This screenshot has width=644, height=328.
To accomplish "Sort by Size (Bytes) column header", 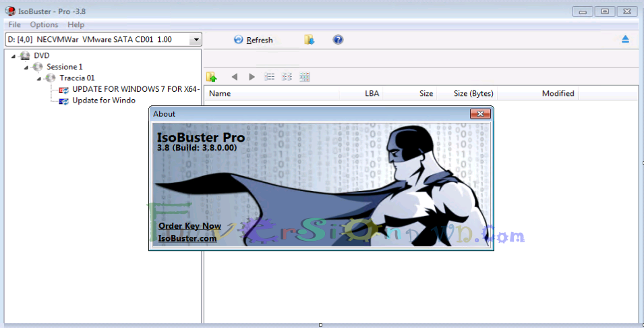I will click(x=467, y=93).
